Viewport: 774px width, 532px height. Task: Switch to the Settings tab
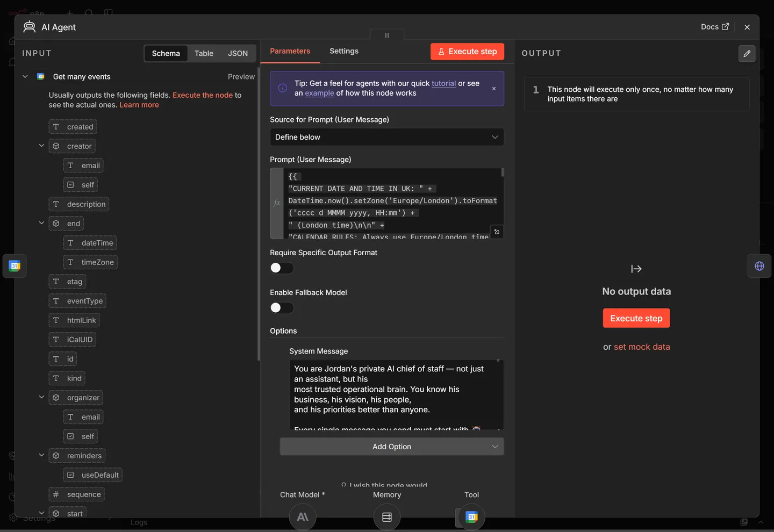(x=344, y=51)
